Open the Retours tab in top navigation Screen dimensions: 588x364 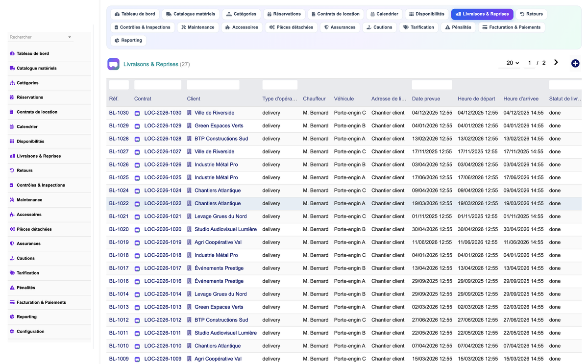point(532,14)
